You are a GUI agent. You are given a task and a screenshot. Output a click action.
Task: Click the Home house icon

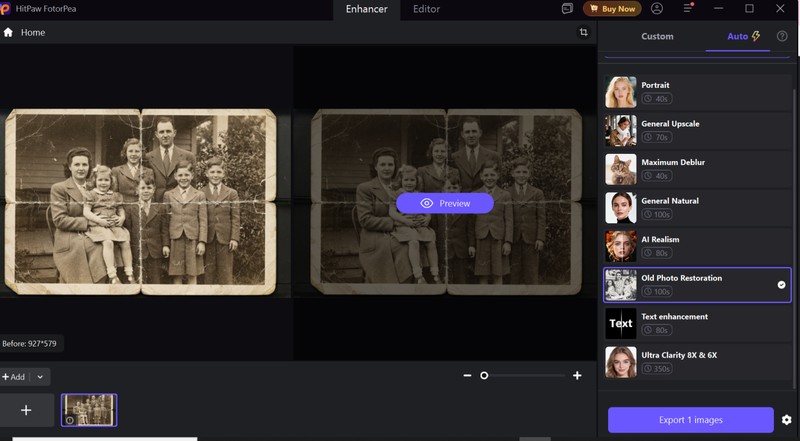click(x=8, y=33)
